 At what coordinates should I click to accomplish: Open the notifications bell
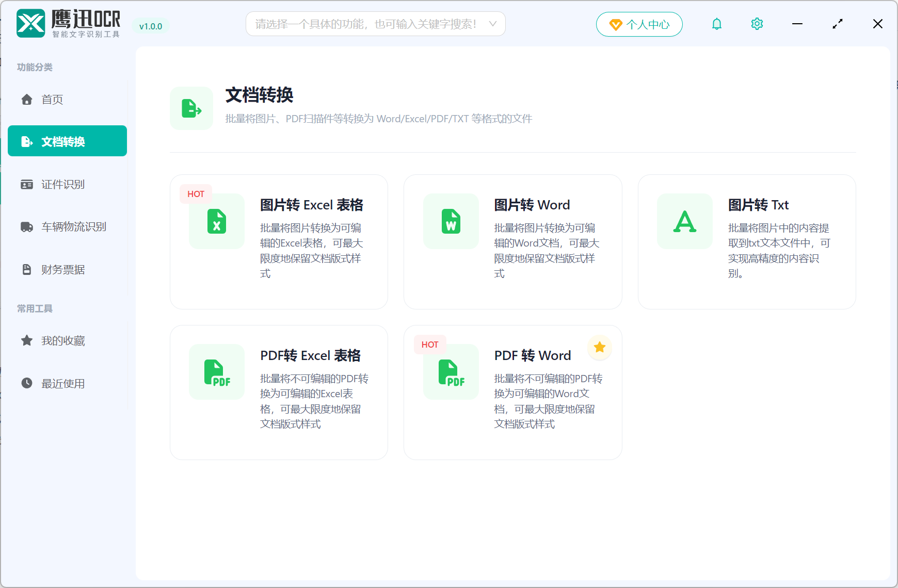[x=716, y=24]
